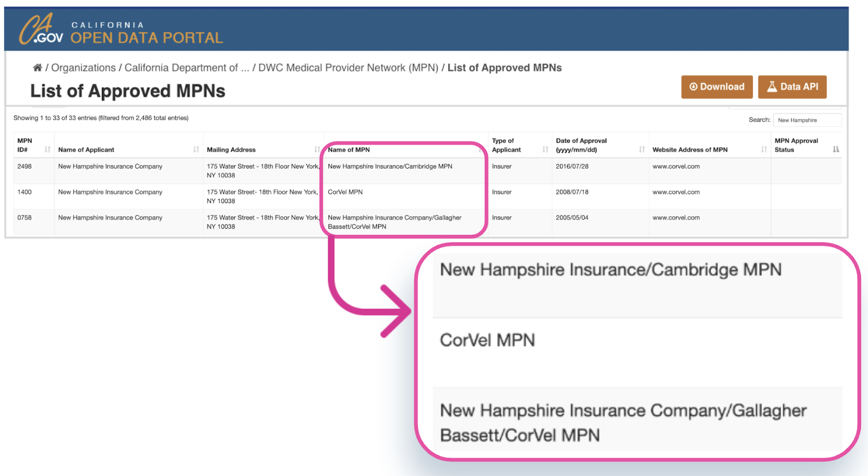Click the Name of MPN column header
Screen dimensions: 868x476
tap(349, 150)
